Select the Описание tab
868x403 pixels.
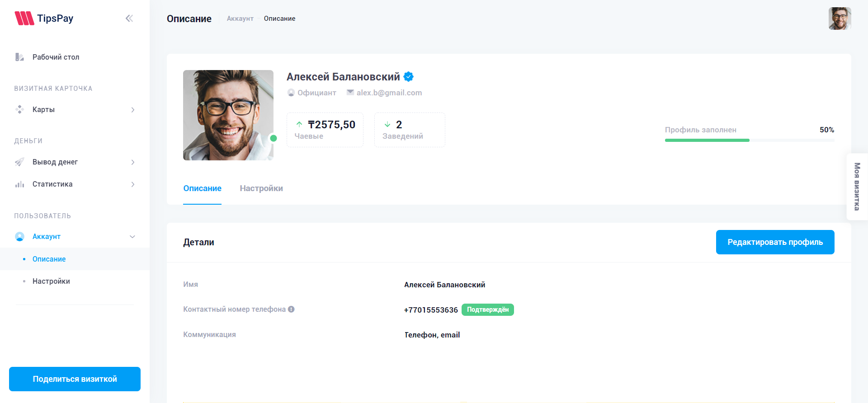[x=202, y=188]
